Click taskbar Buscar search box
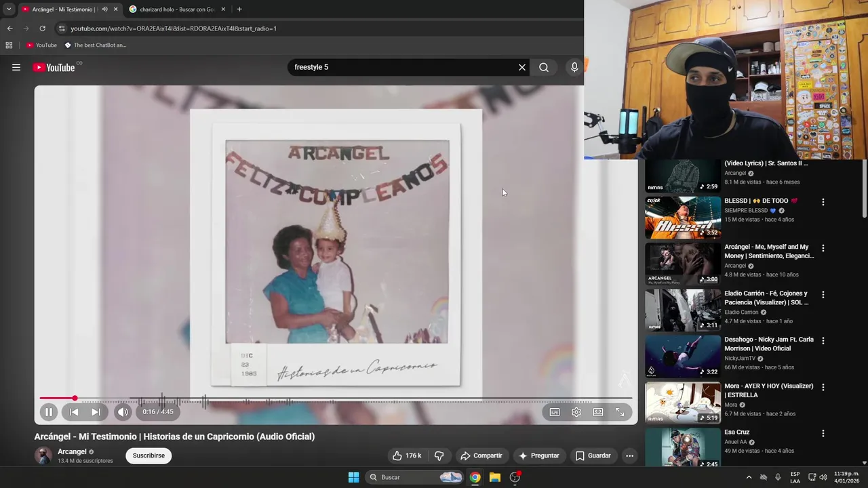 pyautogui.click(x=414, y=477)
